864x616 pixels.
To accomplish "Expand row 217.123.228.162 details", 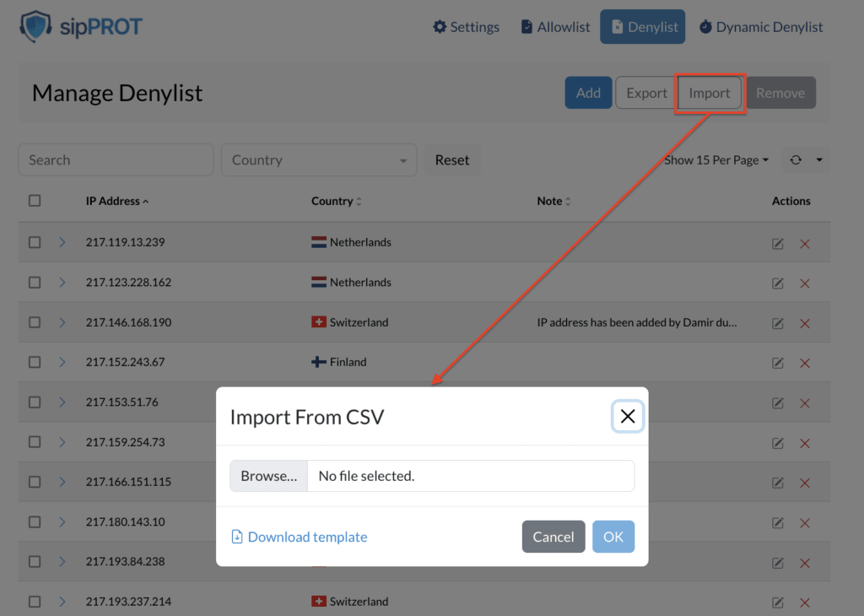I will (x=62, y=282).
